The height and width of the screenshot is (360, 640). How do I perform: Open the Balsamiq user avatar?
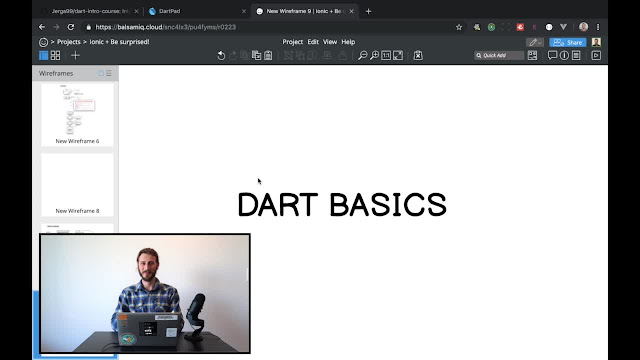[596, 42]
